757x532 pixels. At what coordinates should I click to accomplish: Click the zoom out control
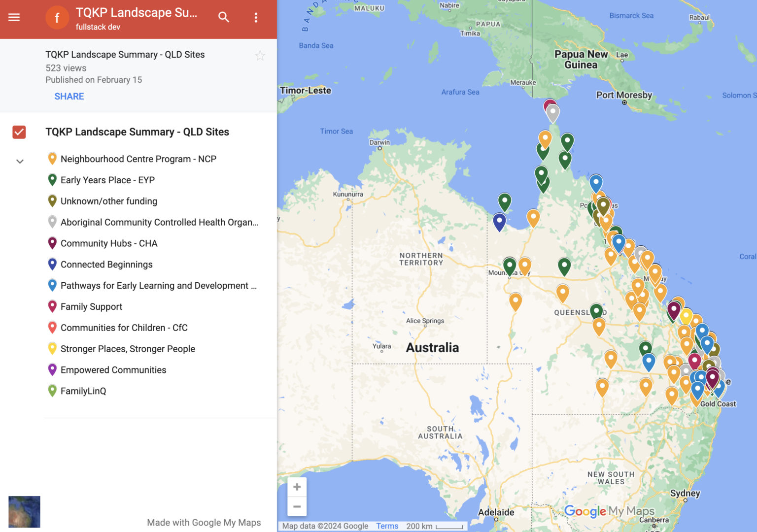pos(297,506)
